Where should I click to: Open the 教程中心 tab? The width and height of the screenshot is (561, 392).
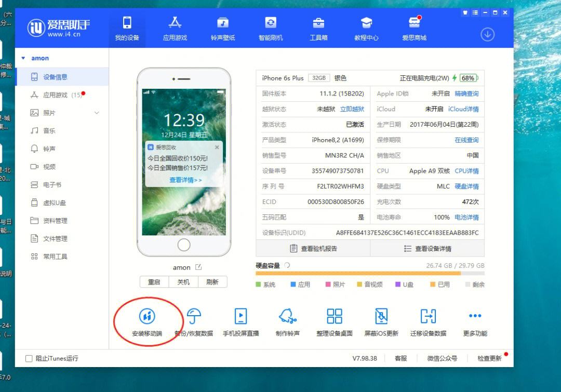[x=366, y=29]
